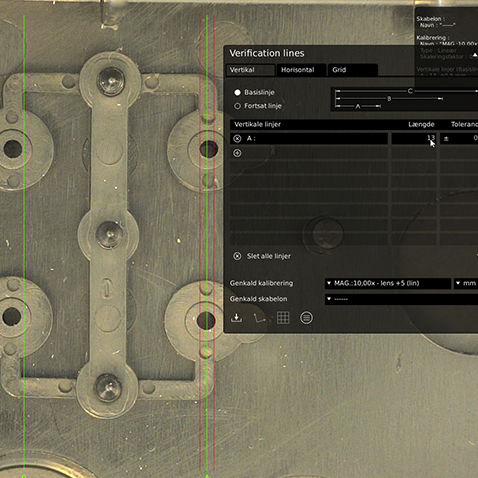This screenshot has height=478, width=478.
Task: Open the Genkald kalibrering dropdown
Action: [x=388, y=283]
